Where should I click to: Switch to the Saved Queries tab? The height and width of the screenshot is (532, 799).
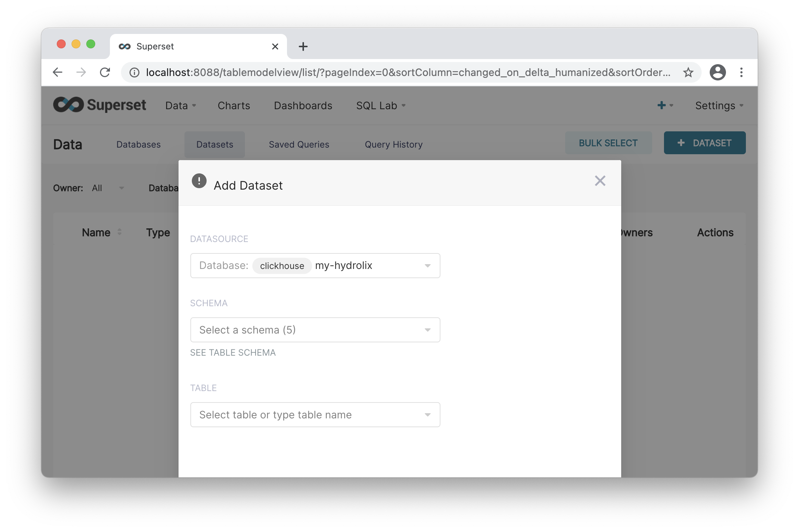pyautogui.click(x=299, y=144)
